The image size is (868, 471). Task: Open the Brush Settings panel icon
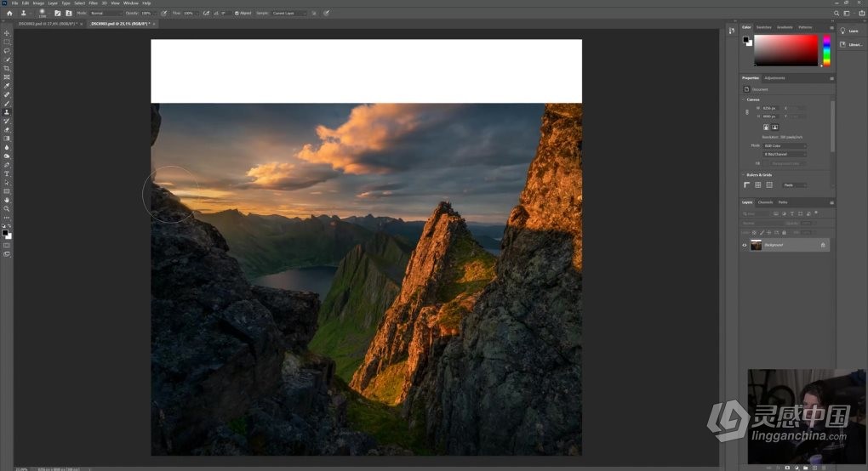tap(58, 14)
